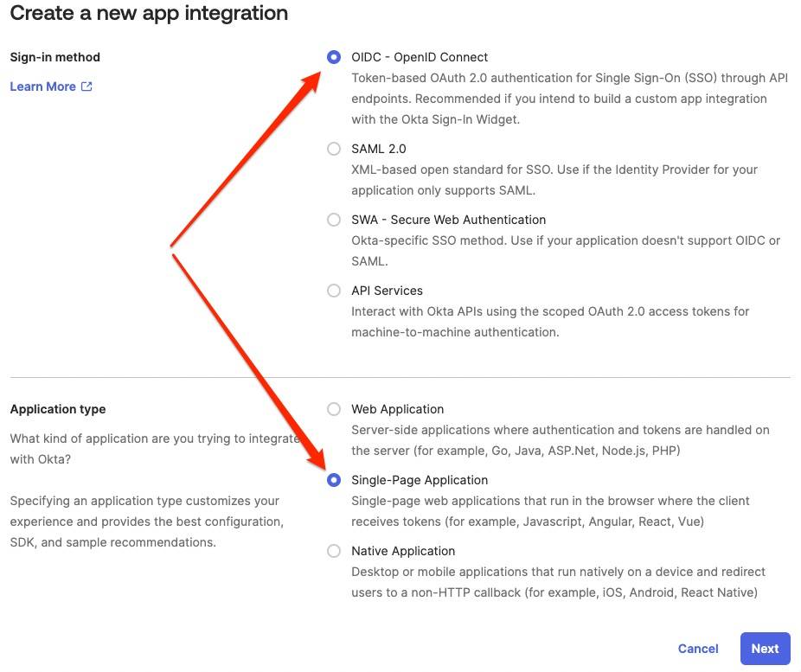This screenshot has width=801, height=672.
Task: Click the SAML 2.0 label text
Action: click(x=379, y=149)
